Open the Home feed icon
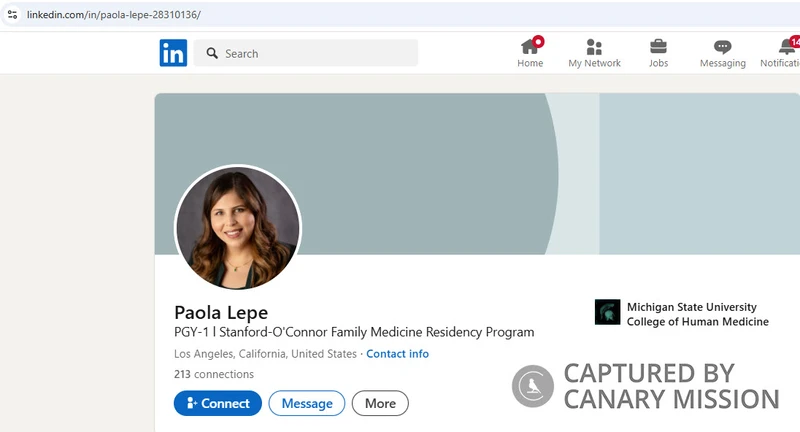 (530, 46)
